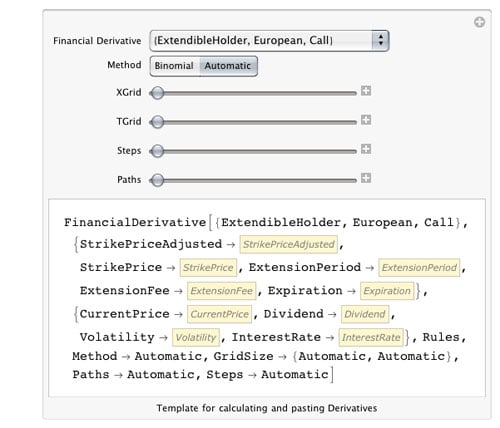Image resolution: width=500 pixels, height=428 pixels.
Task: Open Steps slider extra controls
Action: click(x=366, y=149)
